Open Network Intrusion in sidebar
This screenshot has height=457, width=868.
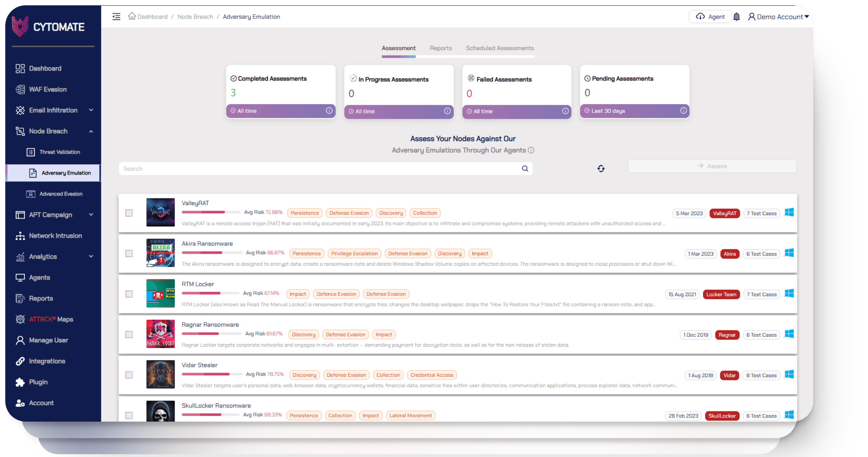49,236
